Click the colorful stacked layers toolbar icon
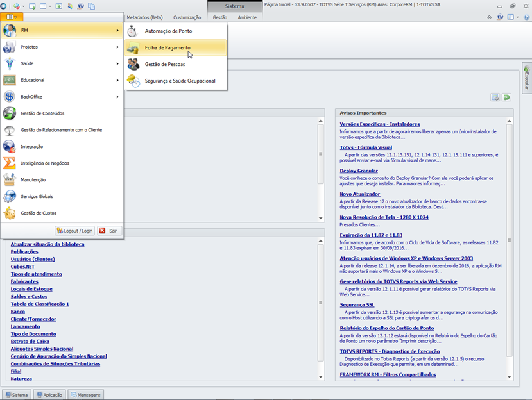 tap(70, 6)
